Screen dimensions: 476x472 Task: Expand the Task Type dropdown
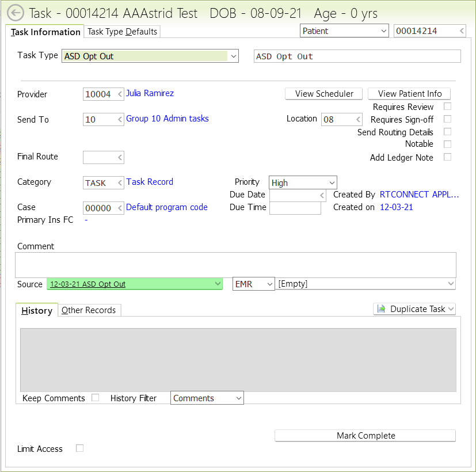(x=233, y=56)
